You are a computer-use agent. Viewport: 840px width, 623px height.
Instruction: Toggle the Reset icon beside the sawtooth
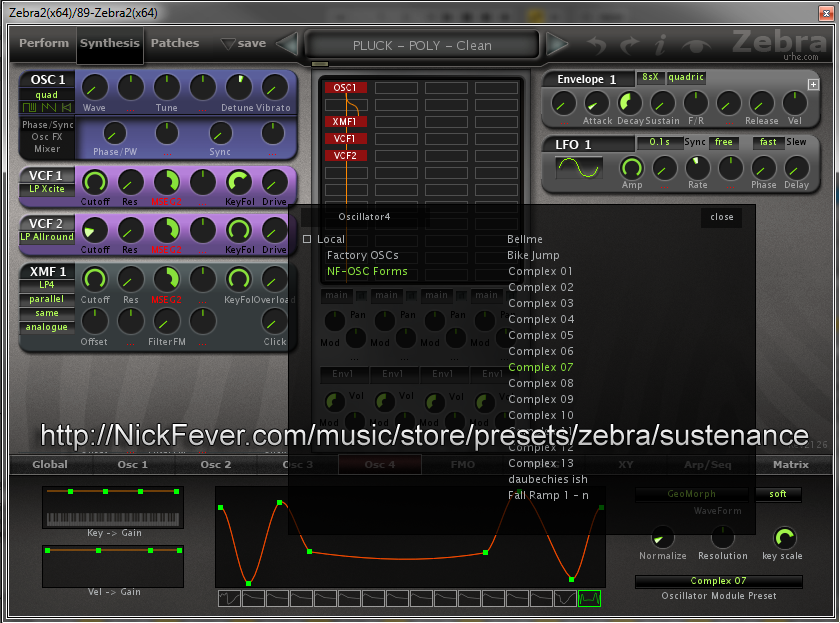[66, 107]
